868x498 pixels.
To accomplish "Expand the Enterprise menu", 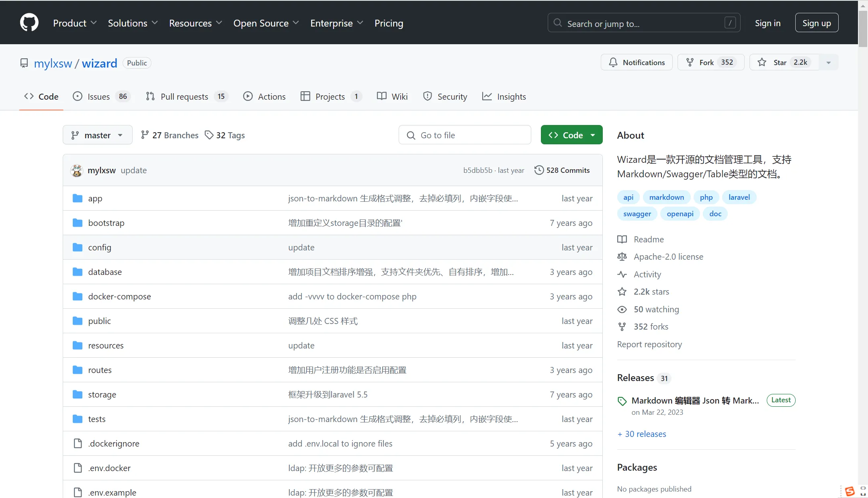I will [x=336, y=23].
